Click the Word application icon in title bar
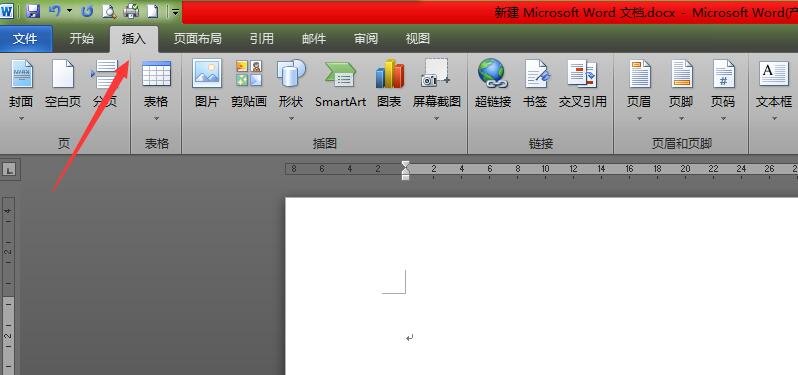This screenshot has width=798, height=375. click(x=7, y=11)
